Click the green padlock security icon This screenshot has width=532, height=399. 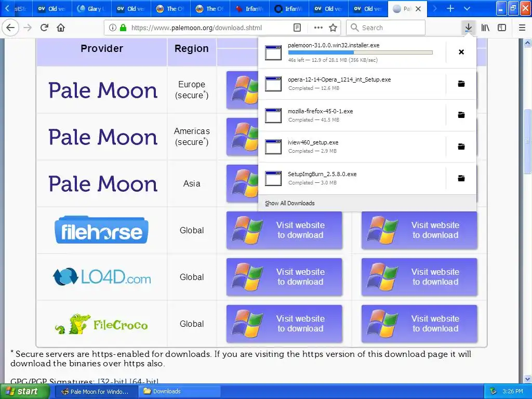[x=123, y=28]
